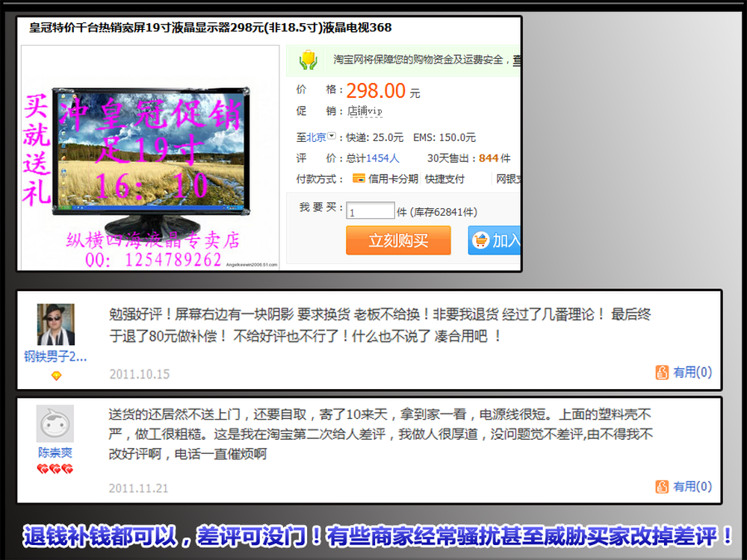This screenshot has height=560, width=747.
Task: Click the 快递: 25.0元 shipping fee
Action: (375, 137)
